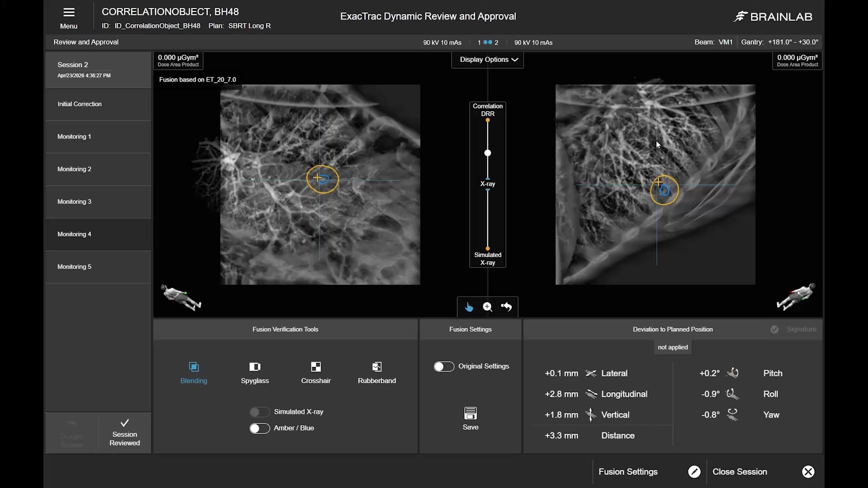Image resolution: width=868 pixels, height=488 pixels.
Task: Click the right patient orientation figure
Action: point(796,296)
